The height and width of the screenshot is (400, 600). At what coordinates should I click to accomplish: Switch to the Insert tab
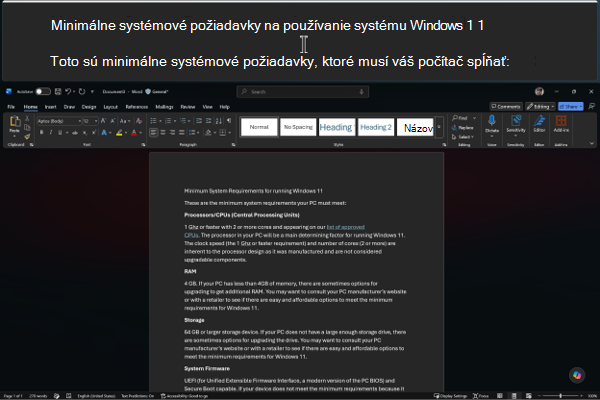pos(51,107)
